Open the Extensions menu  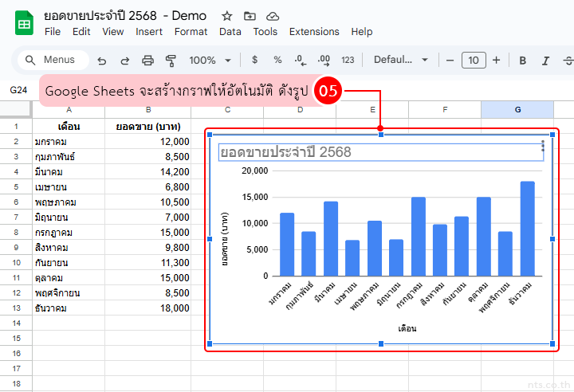click(x=313, y=32)
